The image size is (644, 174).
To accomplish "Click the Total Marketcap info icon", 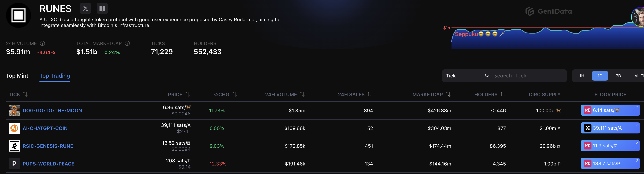I will (127, 43).
